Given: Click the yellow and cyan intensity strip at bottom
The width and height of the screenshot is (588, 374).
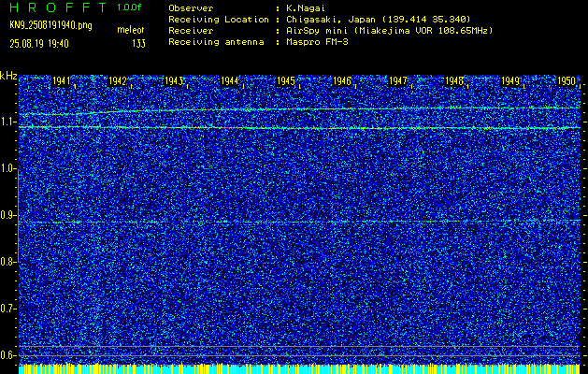Looking at the screenshot, I should tap(299, 368).
